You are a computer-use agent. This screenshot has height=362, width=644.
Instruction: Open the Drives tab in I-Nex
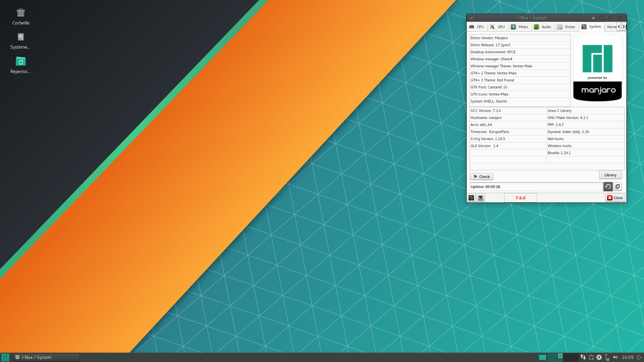(x=567, y=26)
